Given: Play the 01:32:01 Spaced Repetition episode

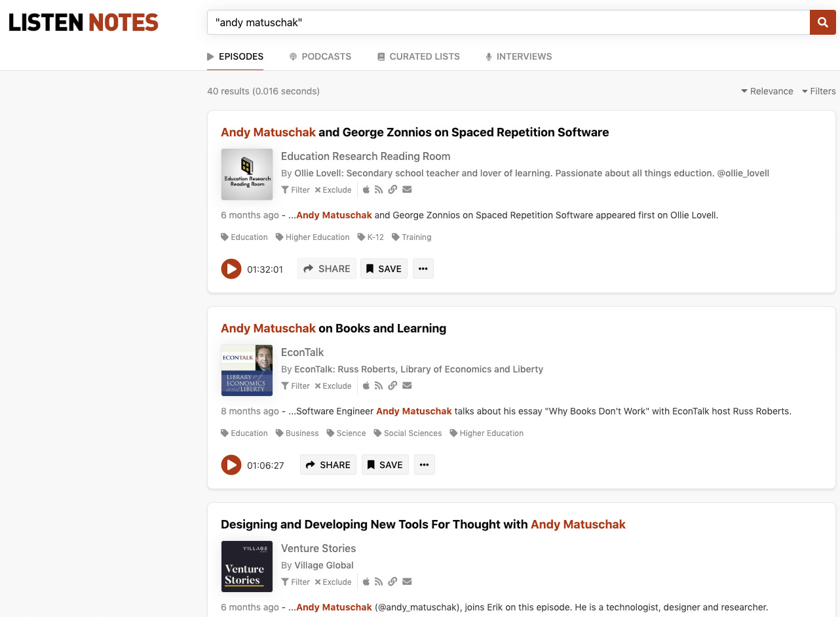Looking at the screenshot, I should click(x=231, y=269).
